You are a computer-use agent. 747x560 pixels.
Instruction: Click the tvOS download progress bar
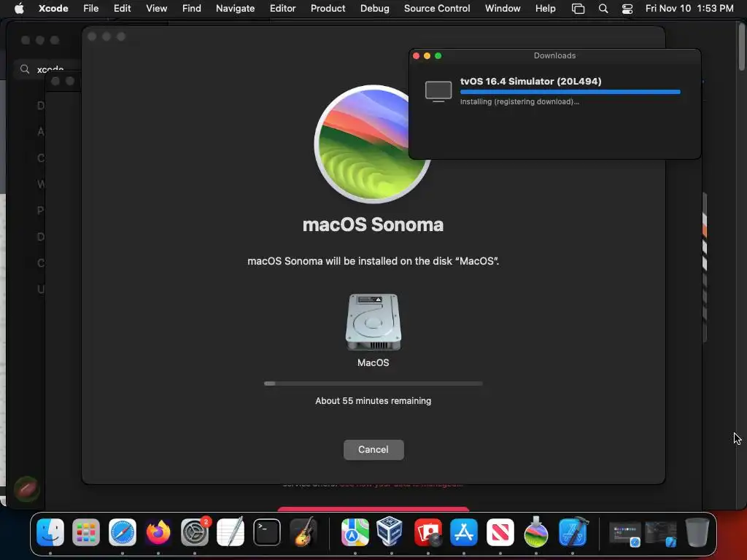pyautogui.click(x=570, y=92)
